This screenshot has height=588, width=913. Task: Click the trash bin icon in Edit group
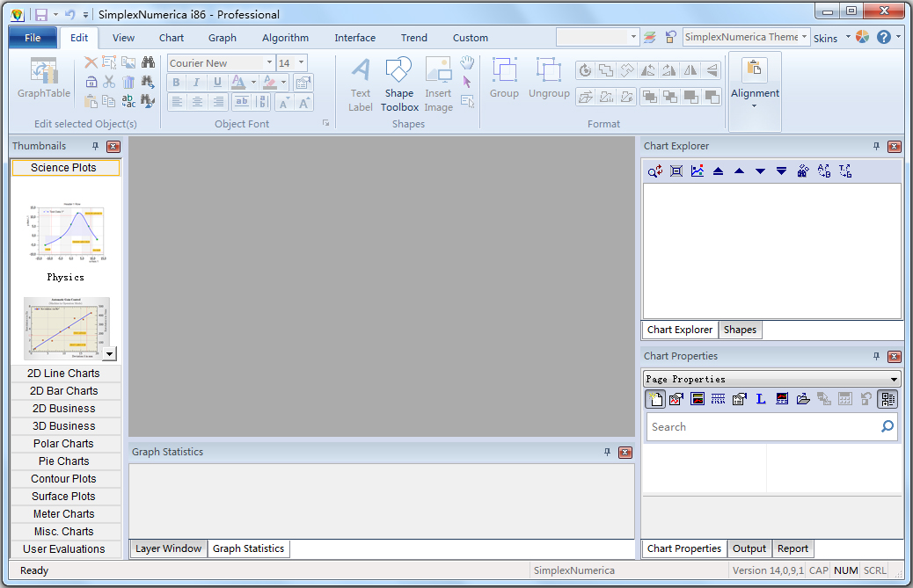pos(128,82)
